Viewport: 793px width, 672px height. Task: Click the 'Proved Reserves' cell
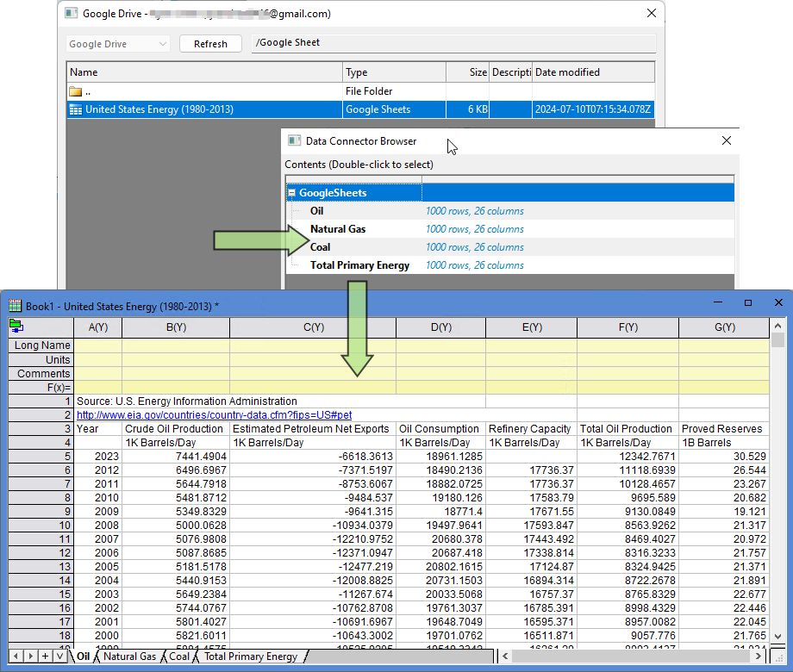(x=724, y=429)
